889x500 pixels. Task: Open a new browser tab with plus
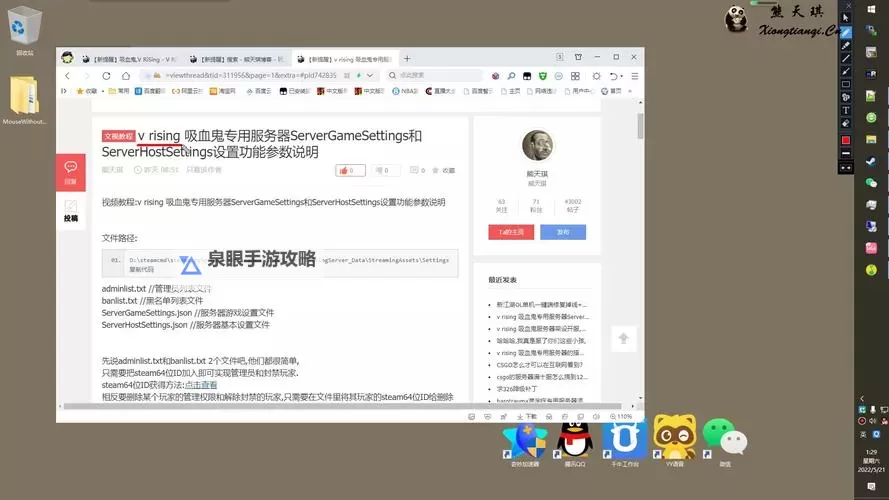point(407,58)
